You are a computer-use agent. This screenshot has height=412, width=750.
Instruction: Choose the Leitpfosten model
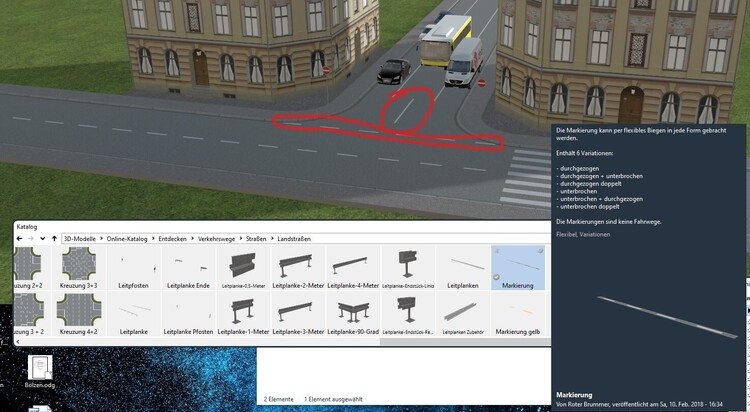pyautogui.click(x=133, y=267)
